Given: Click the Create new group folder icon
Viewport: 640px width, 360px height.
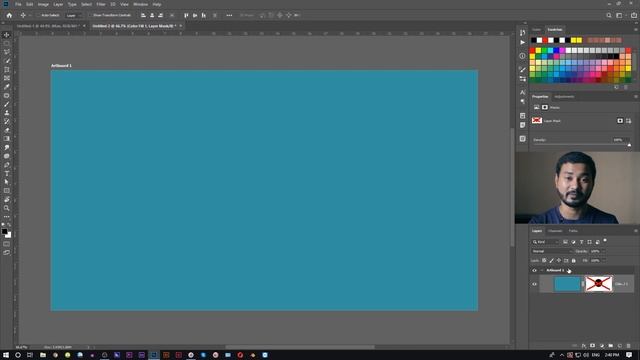Looking at the screenshot, I should [x=611, y=346].
